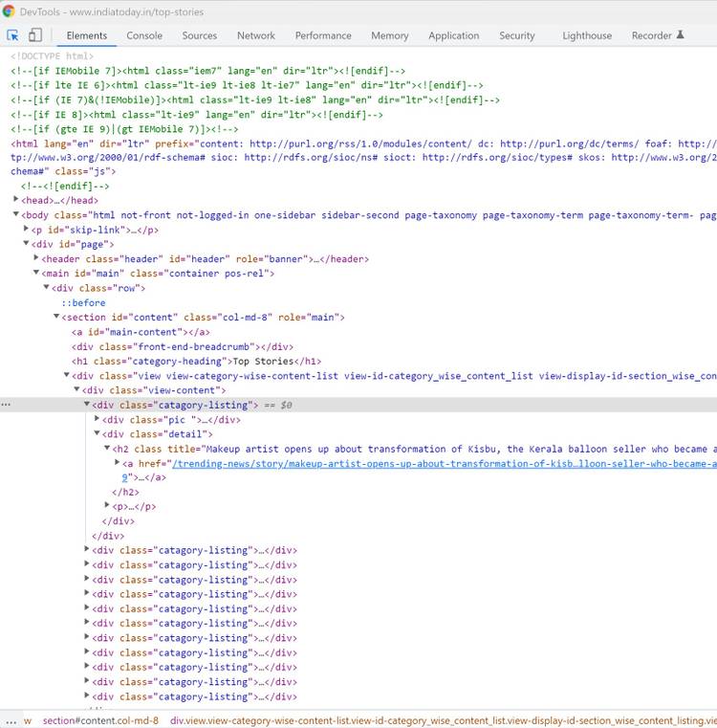The width and height of the screenshot is (717, 728).
Task: Collapse the section id="content" node
Action: tap(56, 317)
